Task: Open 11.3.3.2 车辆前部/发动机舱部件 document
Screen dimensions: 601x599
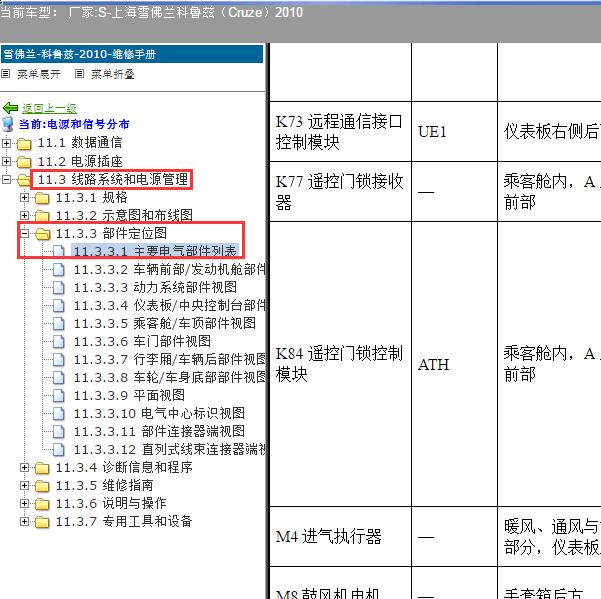Action: coord(169,269)
